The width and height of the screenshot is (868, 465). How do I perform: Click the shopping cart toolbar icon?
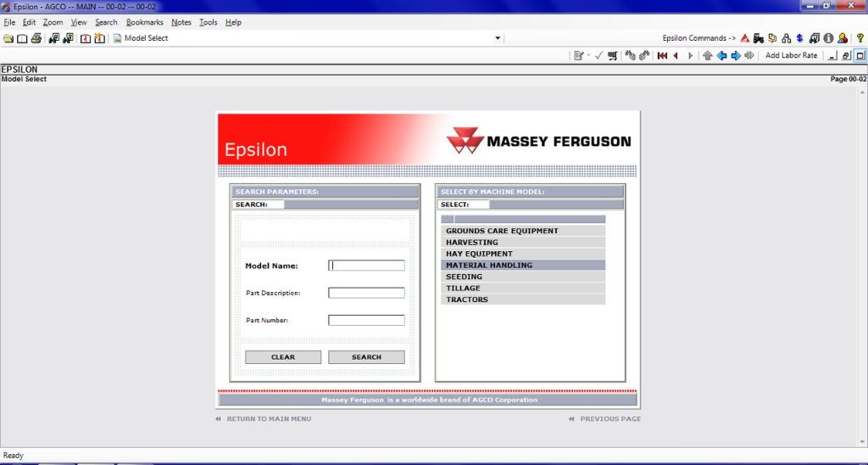point(612,55)
